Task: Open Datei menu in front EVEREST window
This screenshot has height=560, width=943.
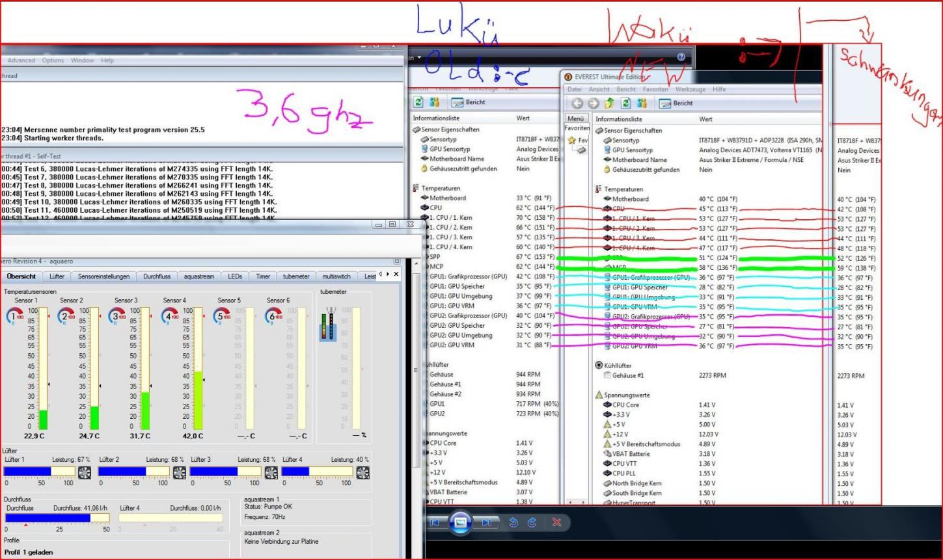Action: coord(574,90)
